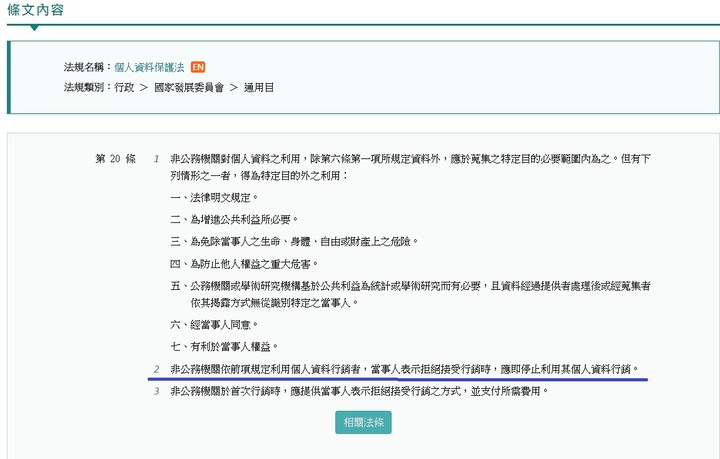Click paragraph number 2 of Article 20

pos(157,369)
